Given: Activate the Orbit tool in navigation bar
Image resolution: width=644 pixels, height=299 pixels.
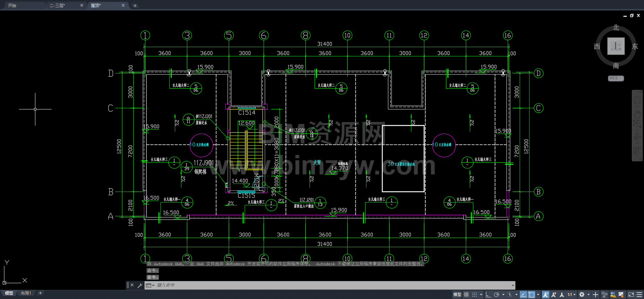Looking at the screenshot, I should (x=637, y=137).
